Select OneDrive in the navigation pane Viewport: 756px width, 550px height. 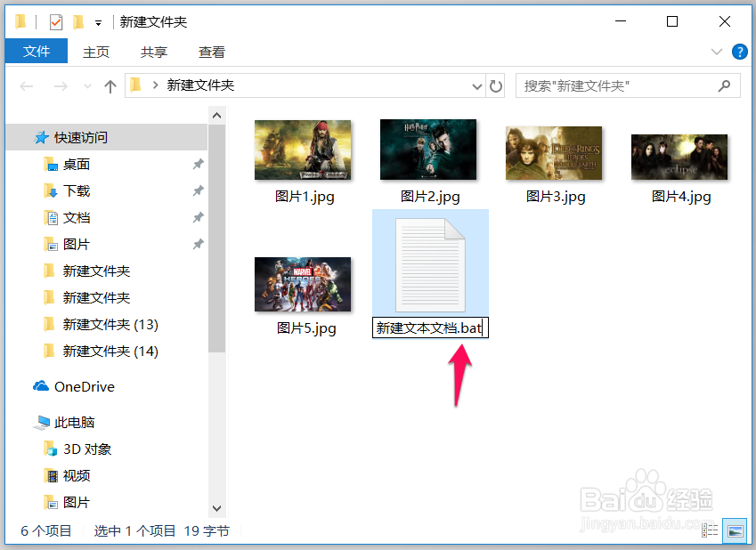coord(85,386)
